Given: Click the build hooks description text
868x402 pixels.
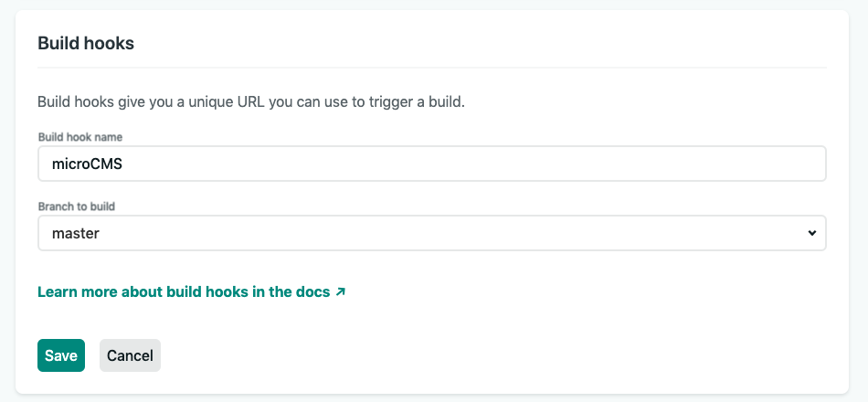Looking at the screenshot, I should click(251, 101).
